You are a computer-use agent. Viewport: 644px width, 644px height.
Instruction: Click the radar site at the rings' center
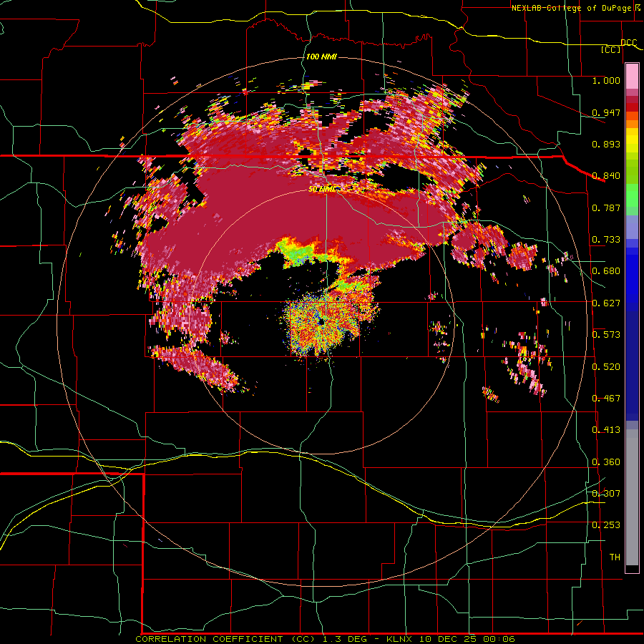tap(321, 323)
